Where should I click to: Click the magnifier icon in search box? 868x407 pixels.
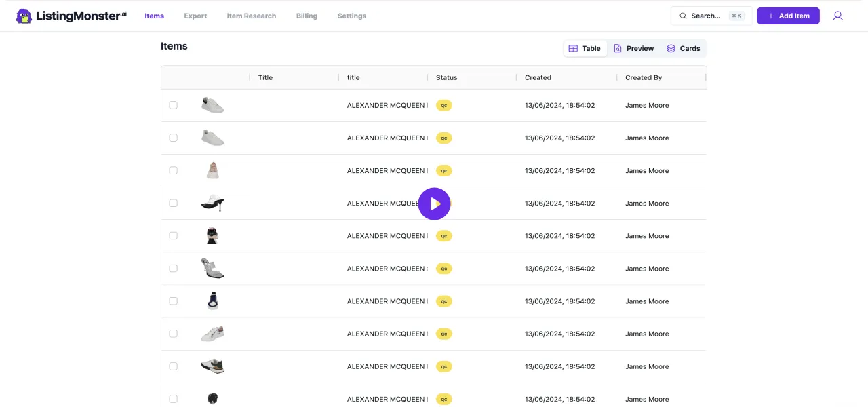pos(683,16)
